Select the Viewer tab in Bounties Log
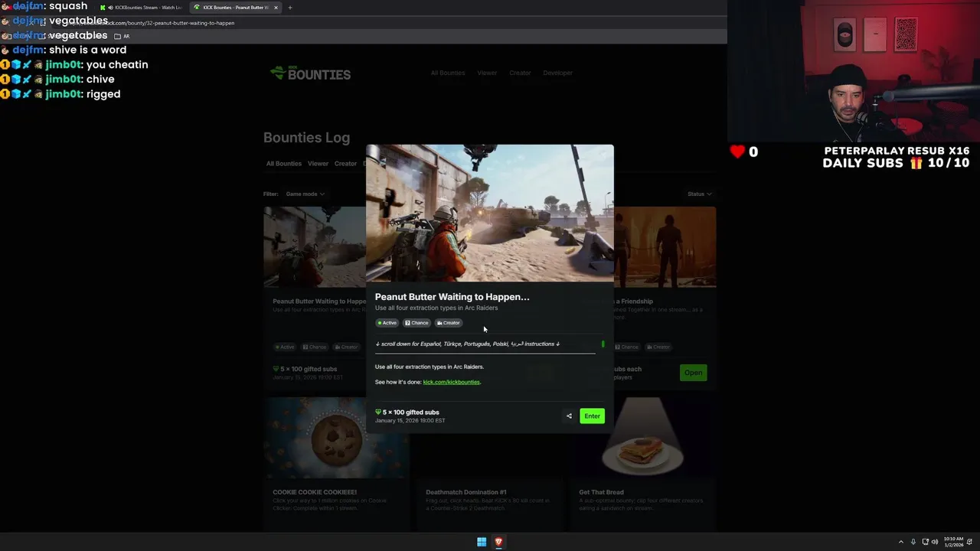Image resolution: width=980 pixels, height=551 pixels. click(x=318, y=164)
